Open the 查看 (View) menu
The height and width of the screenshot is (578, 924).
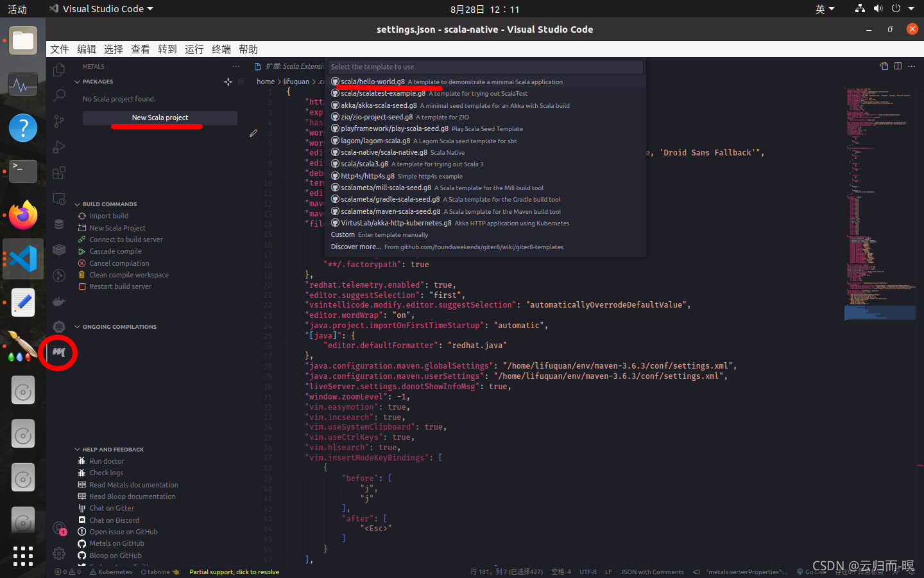[x=141, y=49]
